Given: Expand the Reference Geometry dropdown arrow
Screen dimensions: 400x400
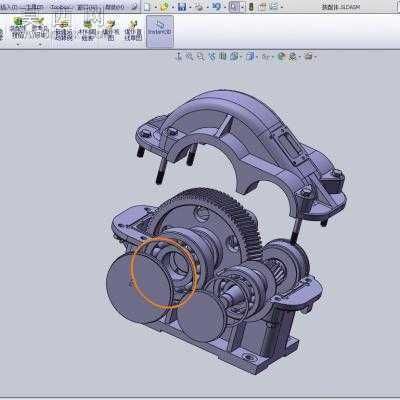Looking at the screenshot, I should coord(40,44).
